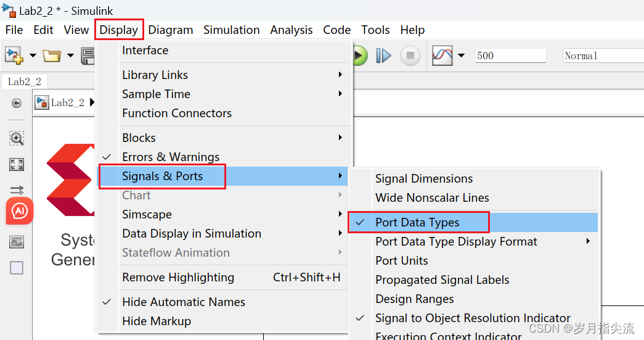Viewport: 644px width, 340px height.
Task: Click the stop time field showing 500
Action: point(510,56)
